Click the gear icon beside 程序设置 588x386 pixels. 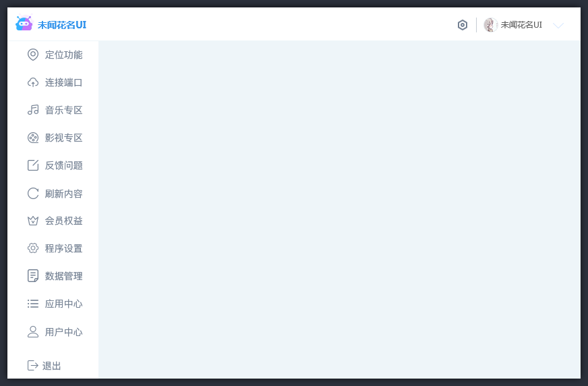33,248
